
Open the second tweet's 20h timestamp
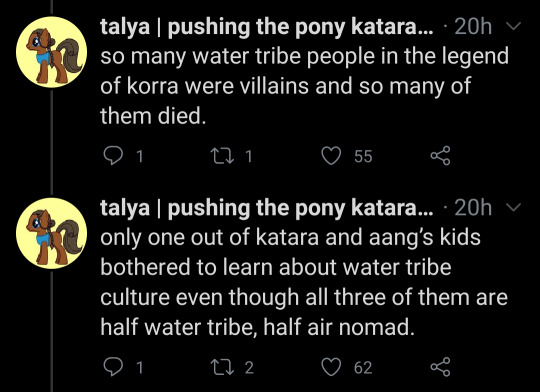point(473,207)
